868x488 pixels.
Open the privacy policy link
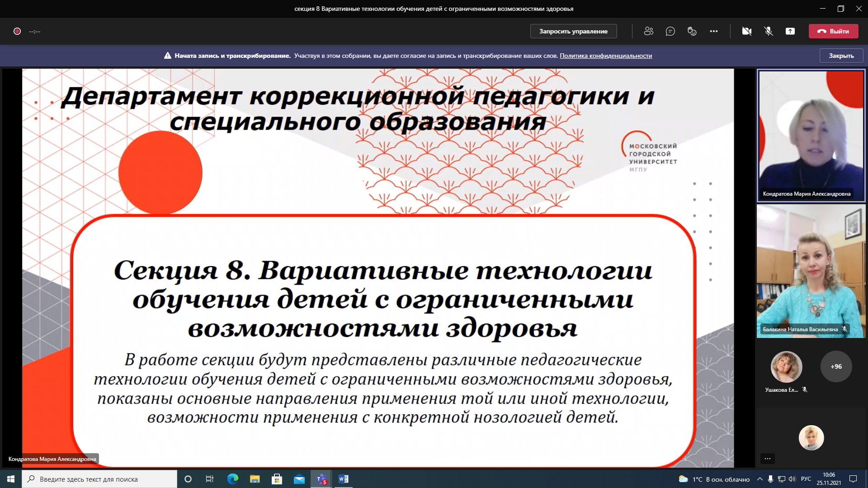point(606,56)
